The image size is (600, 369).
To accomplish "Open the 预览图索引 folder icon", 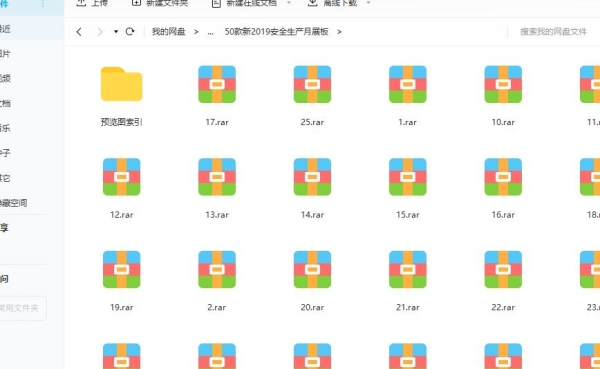I will coord(121,84).
